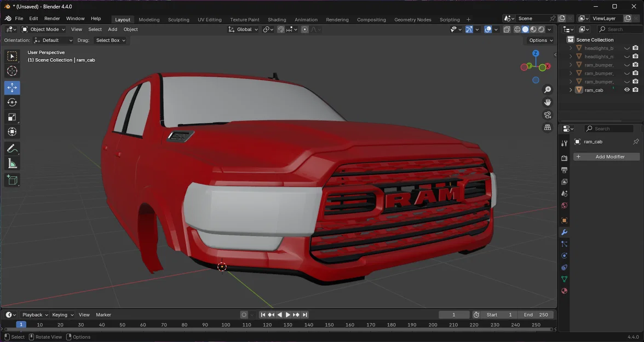Expand the ram_cab tree item
Screen dimensions: 644x342
pos(571,90)
